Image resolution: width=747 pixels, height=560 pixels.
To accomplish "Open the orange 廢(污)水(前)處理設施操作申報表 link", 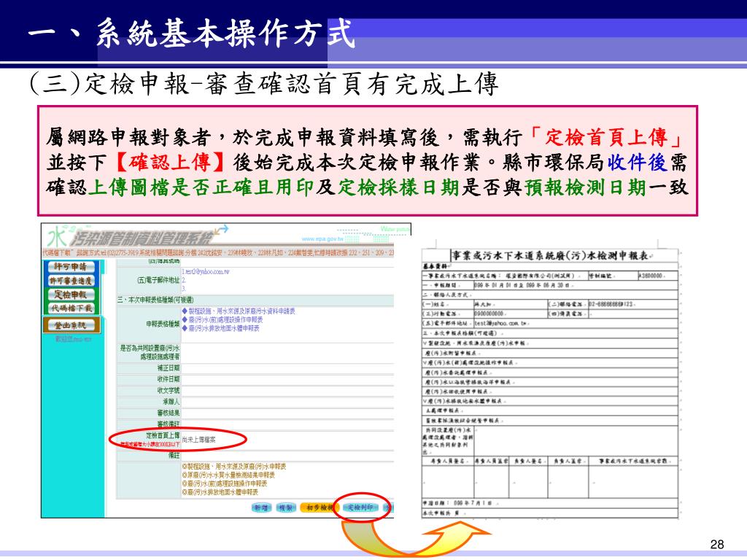I will pos(225,483).
